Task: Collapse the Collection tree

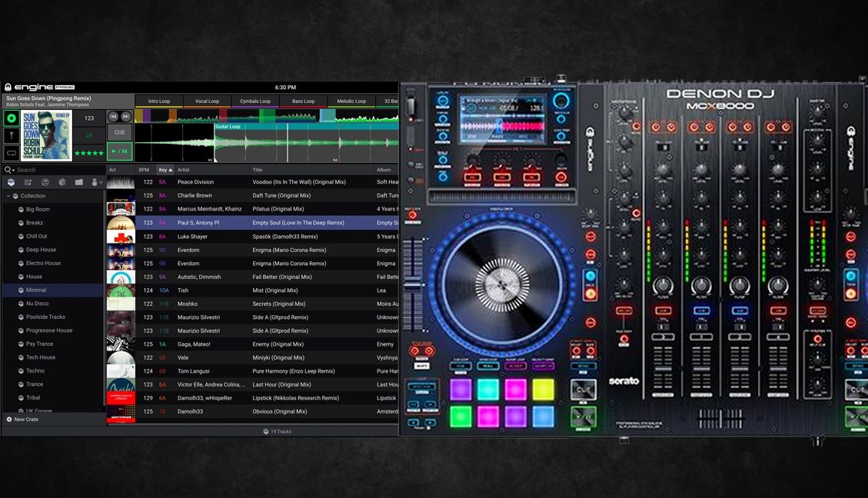Action: coord(8,196)
